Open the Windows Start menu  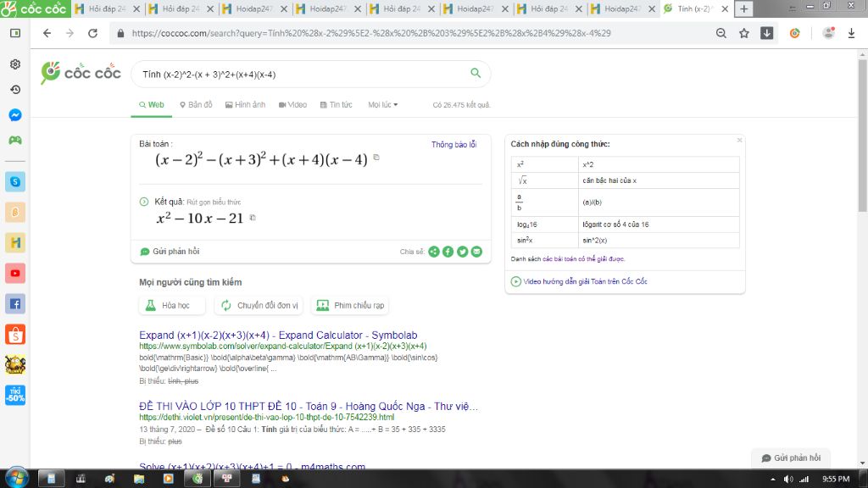tap(17, 478)
